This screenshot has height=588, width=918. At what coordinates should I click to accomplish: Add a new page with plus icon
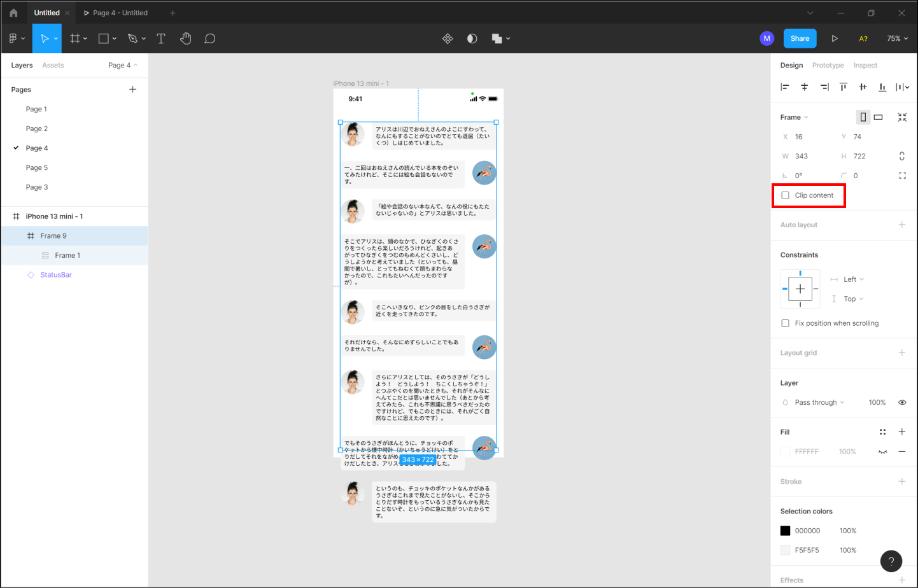(x=132, y=90)
